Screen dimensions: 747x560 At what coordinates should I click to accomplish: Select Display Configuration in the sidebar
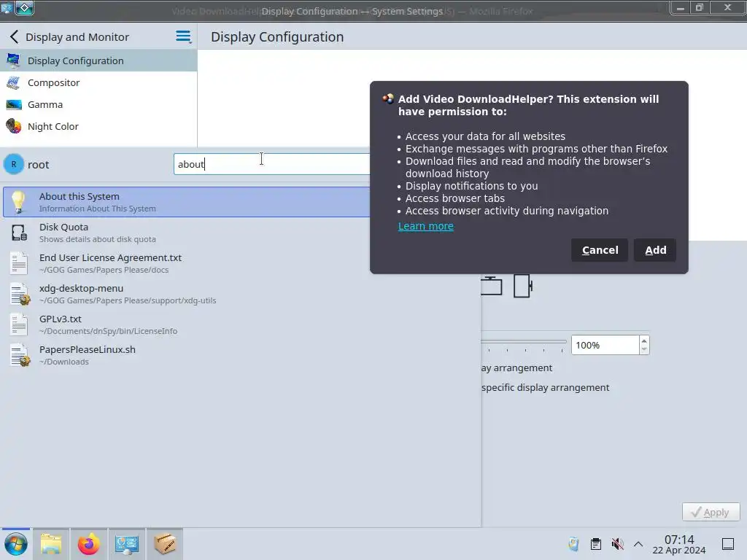[98, 61]
